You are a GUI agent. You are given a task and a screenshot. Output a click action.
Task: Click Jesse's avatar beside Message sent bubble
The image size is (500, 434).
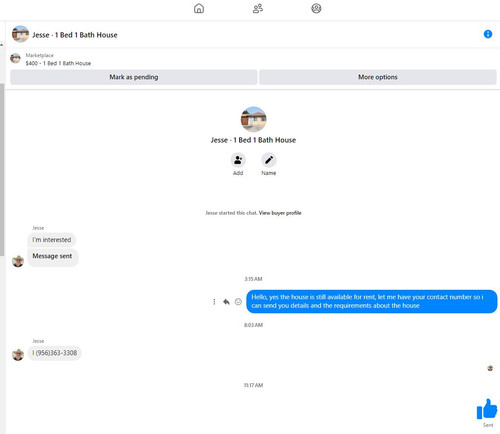tap(18, 261)
